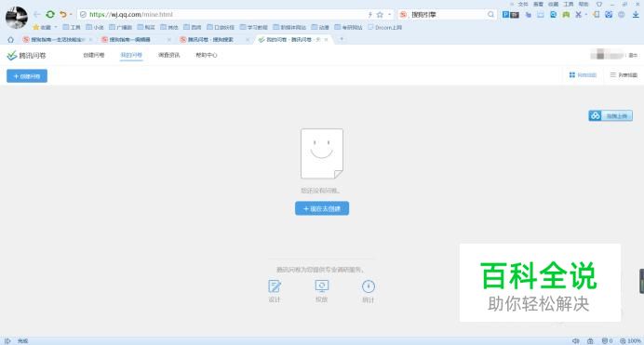
Task: Open the 文件 menu in title bar
Action: pos(523,4)
